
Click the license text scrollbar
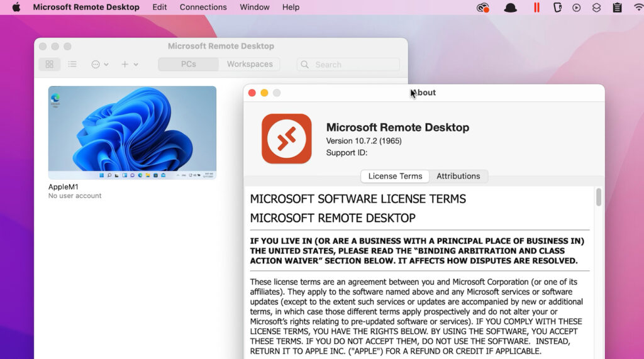coord(599,197)
